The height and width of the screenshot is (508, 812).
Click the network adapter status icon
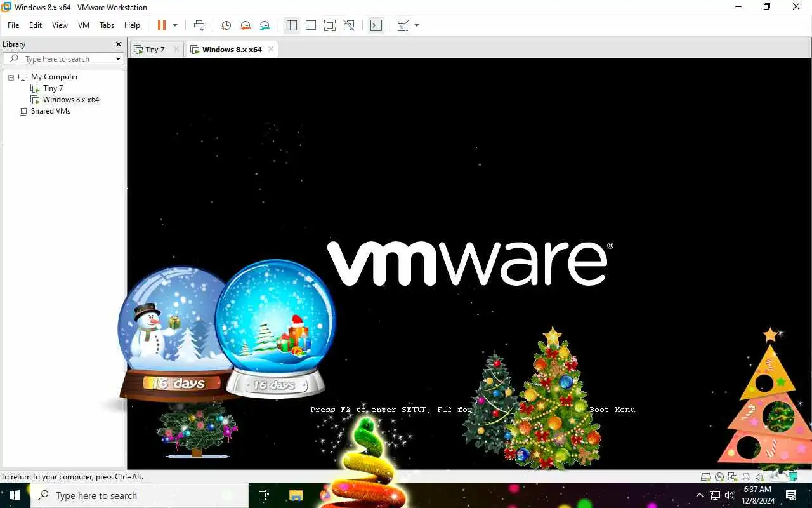pos(733,477)
